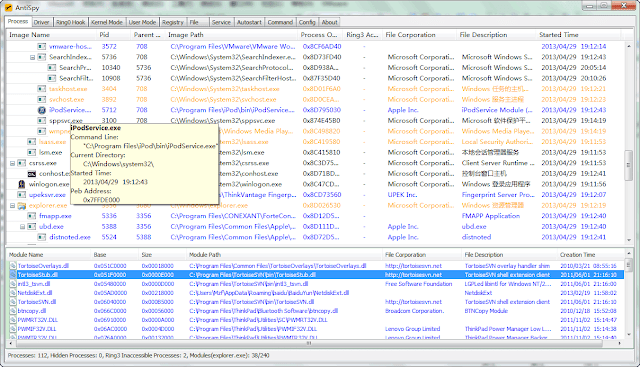Click the explorer.exe folder icon
This screenshot has width=640, height=367.
tap(22, 205)
